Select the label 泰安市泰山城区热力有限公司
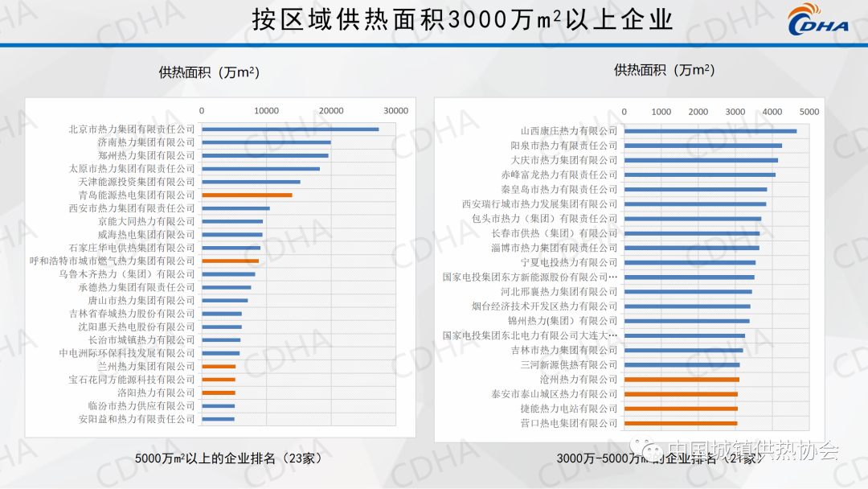The width and height of the screenshot is (868, 489). pyautogui.click(x=554, y=394)
